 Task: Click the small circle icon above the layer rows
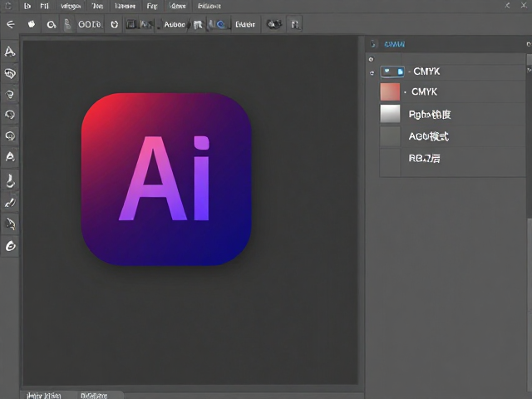coord(371,59)
